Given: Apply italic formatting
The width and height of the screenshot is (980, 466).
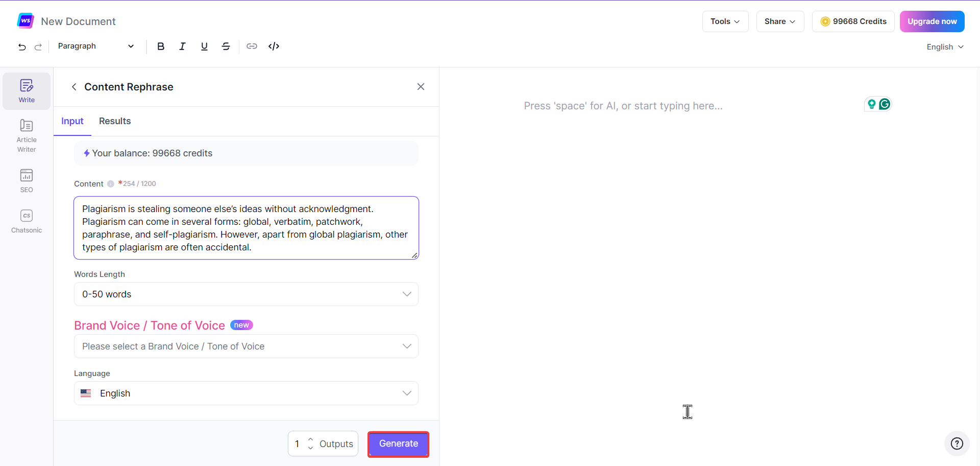Looking at the screenshot, I should click(182, 46).
